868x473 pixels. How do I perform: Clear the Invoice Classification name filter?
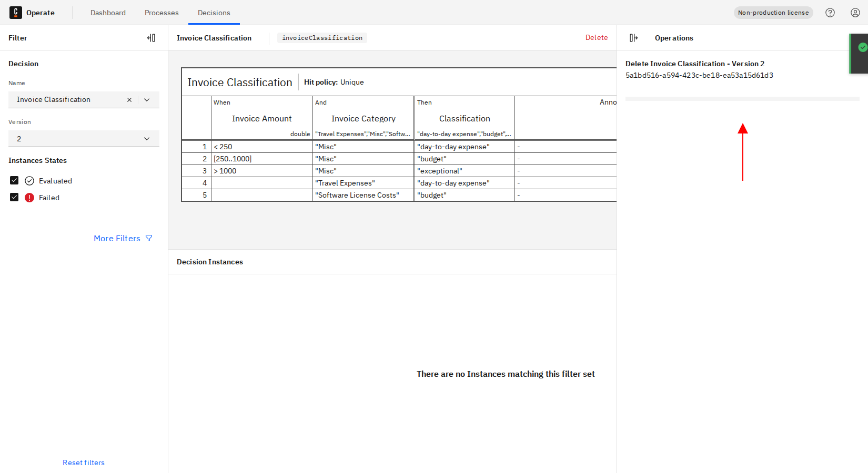coord(129,99)
